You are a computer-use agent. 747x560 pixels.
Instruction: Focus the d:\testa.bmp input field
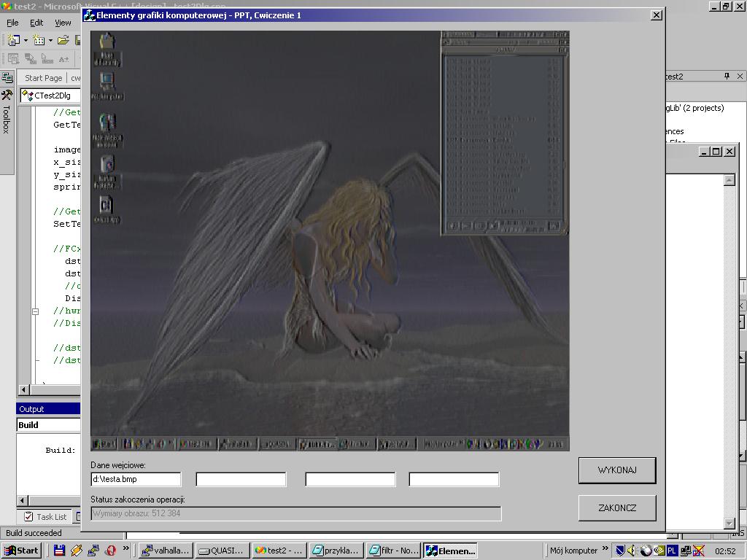[136, 479]
